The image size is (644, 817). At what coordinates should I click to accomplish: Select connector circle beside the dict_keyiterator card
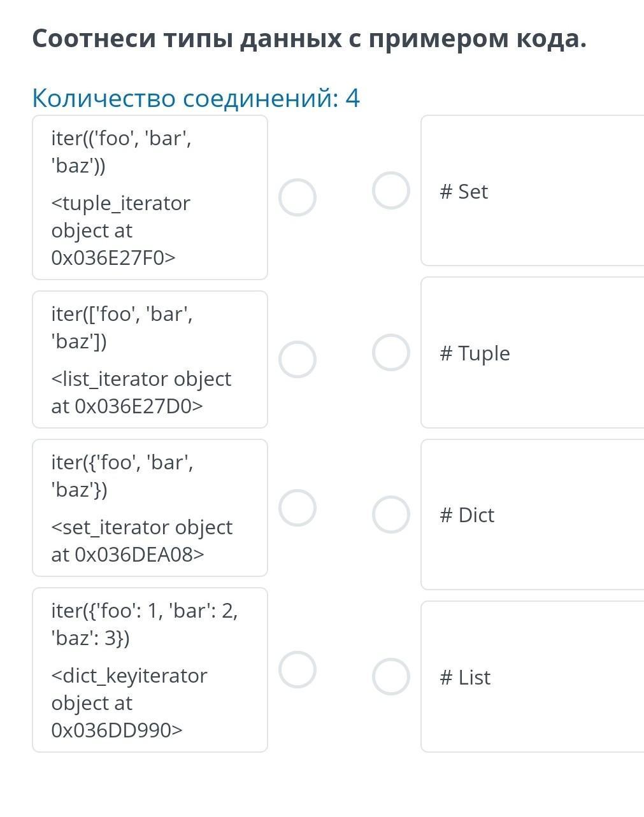[297, 669]
